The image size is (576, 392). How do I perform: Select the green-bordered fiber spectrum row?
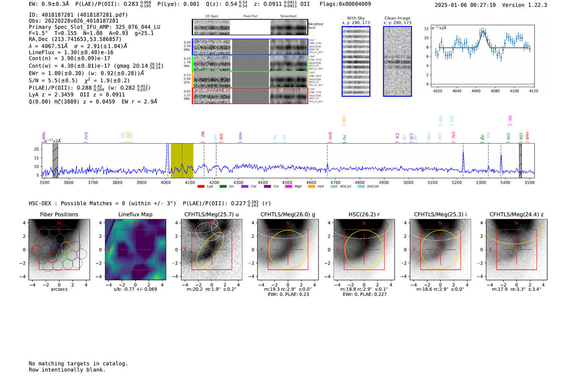250,63
